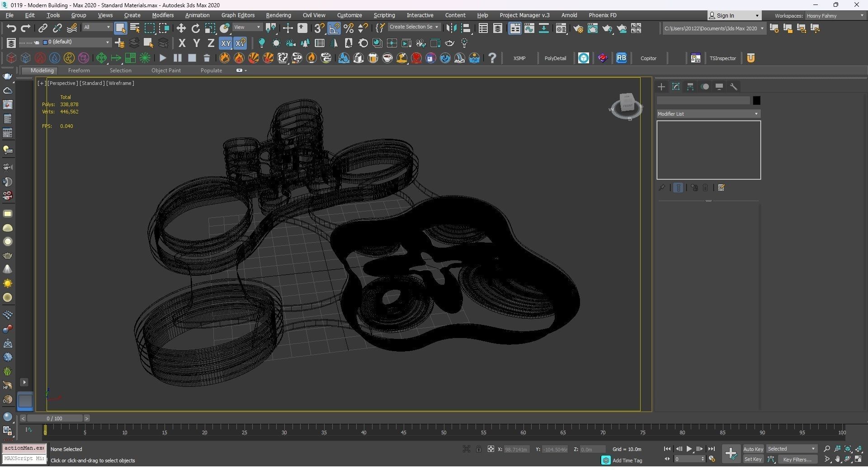The height and width of the screenshot is (470, 868).
Task: Go to the End frame
Action: [711, 449]
